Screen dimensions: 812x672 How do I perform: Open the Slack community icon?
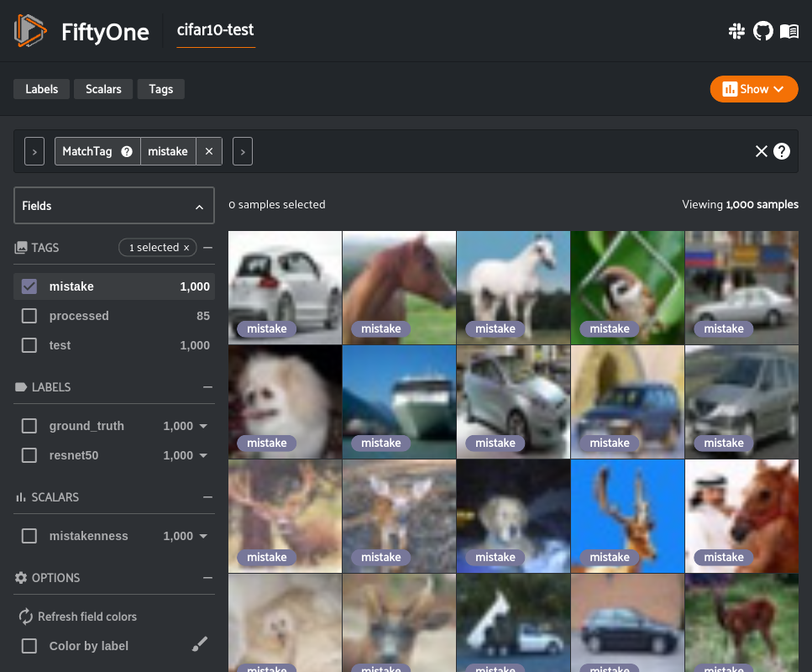tap(736, 32)
